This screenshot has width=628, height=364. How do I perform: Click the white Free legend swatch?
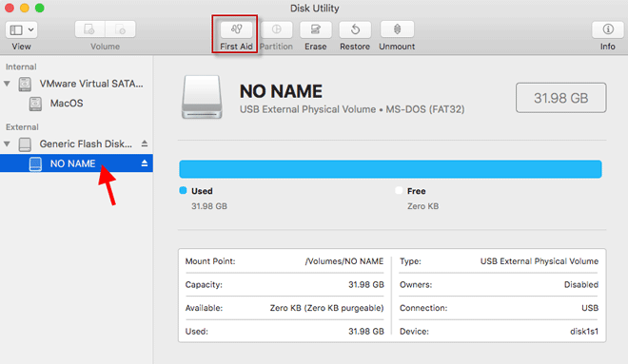399,190
